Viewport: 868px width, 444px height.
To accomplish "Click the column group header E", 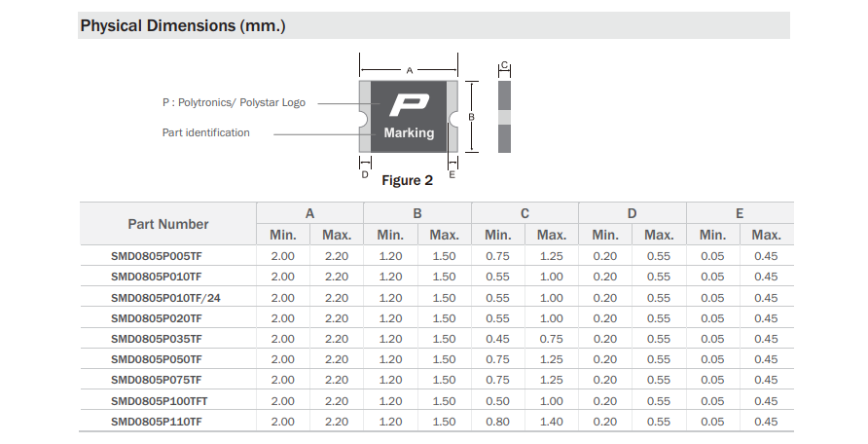I will pos(740,213).
